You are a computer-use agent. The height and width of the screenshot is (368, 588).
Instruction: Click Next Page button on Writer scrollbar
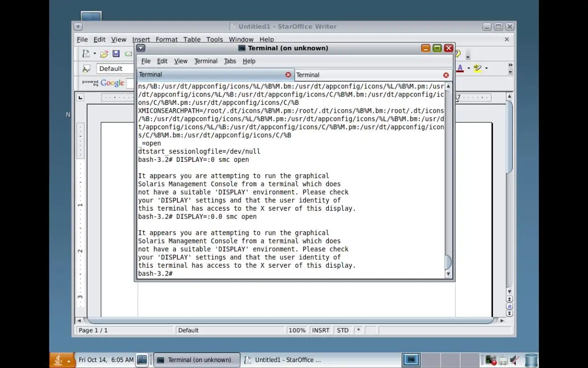pos(509,313)
